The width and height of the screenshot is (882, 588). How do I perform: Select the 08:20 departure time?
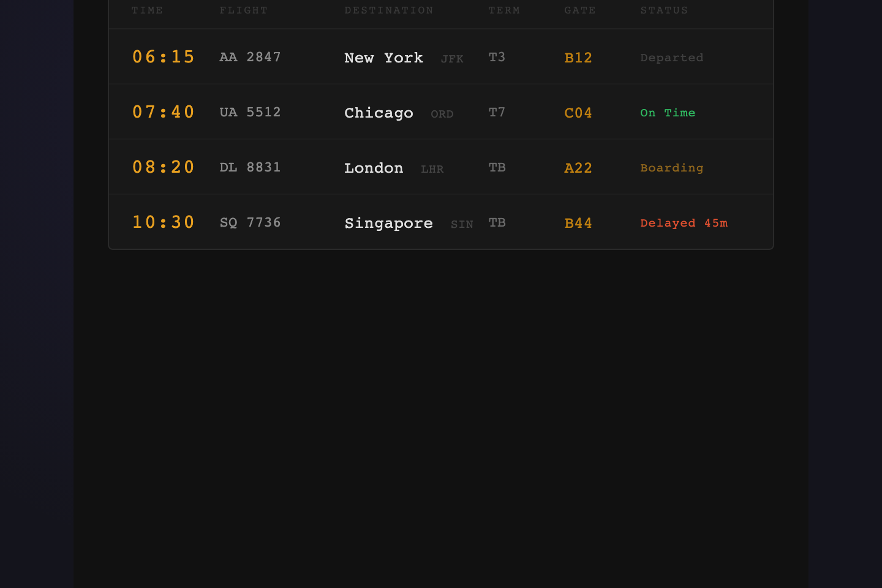pyautogui.click(x=164, y=167)
